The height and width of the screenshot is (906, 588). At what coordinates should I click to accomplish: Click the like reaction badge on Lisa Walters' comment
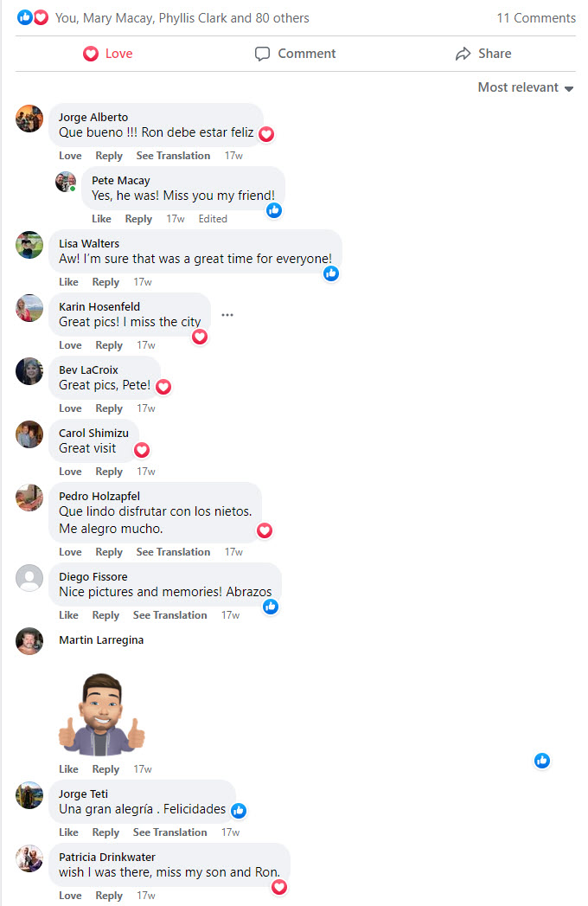(x=331, y=273)
